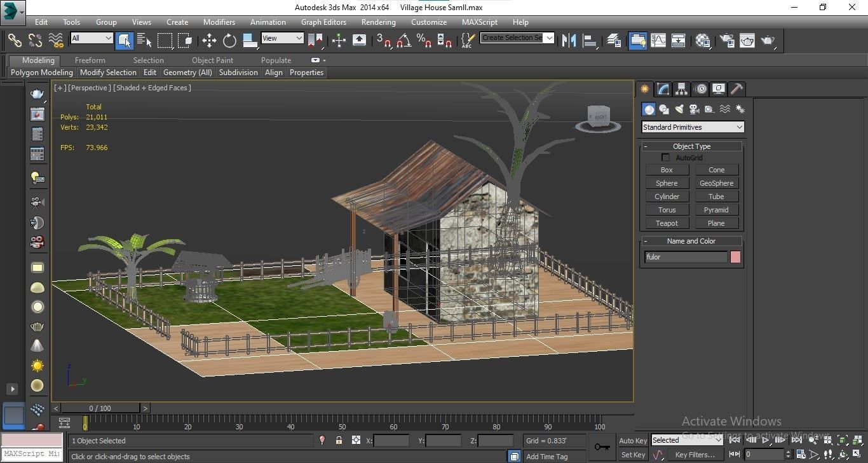
Task: Switch to the Object Paint ribbon tab
Action: 212,60
